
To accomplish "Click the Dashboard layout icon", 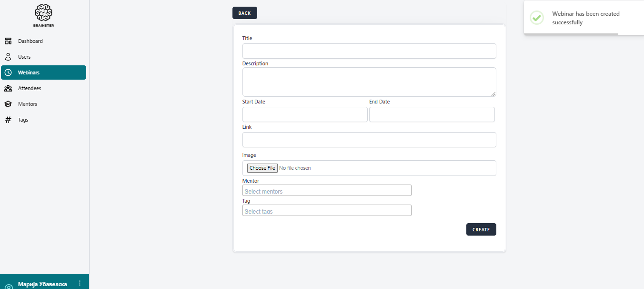I will click(x=8, y=41).
